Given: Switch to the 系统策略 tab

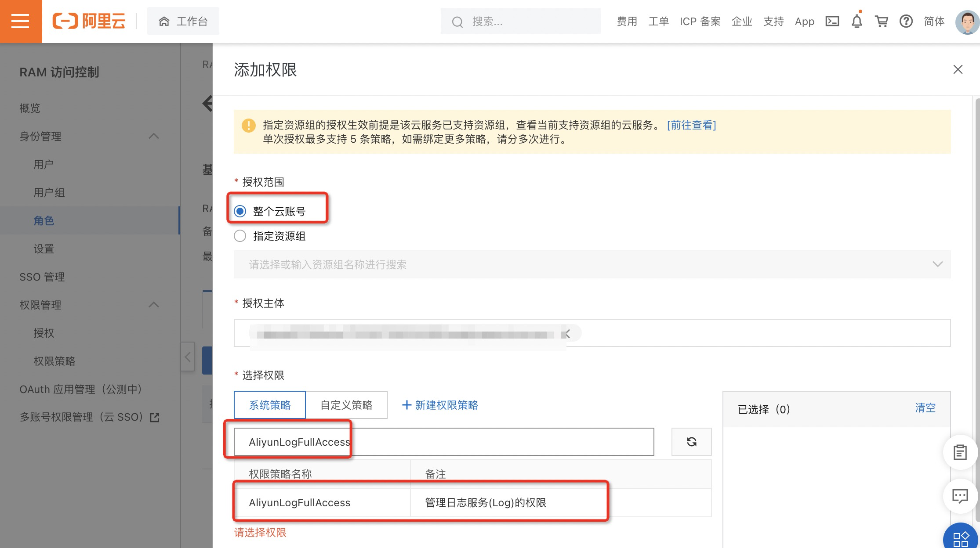Looking at the screenshot, I should coord(269,405).
